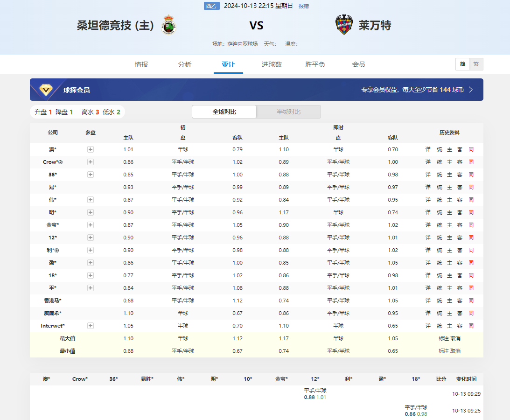Open the membership banner arrow

[471, 90]
